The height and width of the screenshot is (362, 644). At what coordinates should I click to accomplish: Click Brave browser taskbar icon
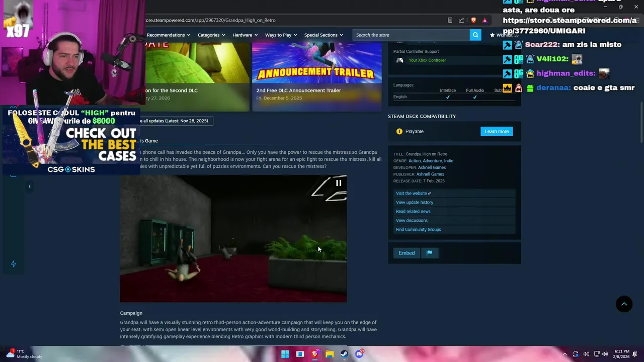click(x=315, y=354)
